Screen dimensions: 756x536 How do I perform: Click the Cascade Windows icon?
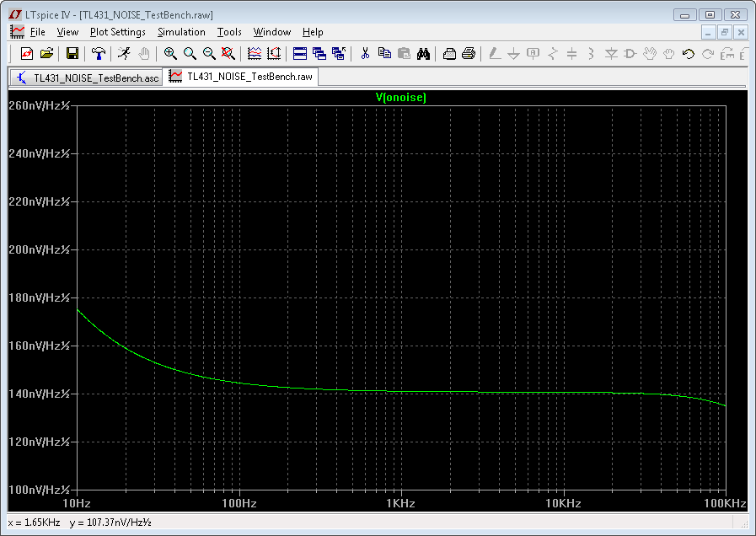319,53
